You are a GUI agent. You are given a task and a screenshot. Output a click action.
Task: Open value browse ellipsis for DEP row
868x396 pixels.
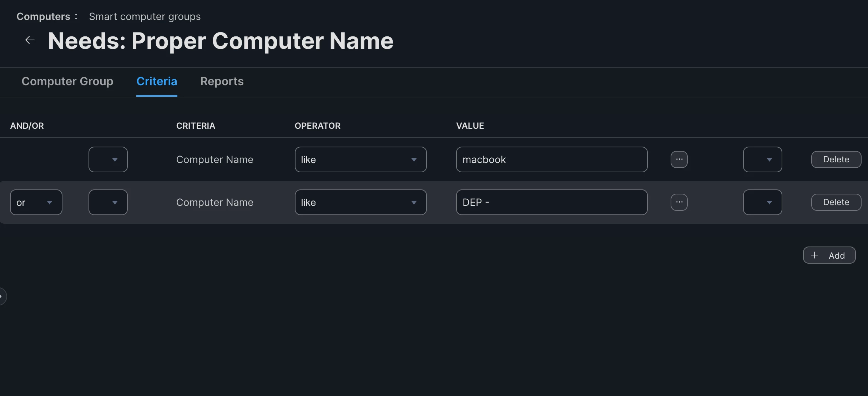pos(679,202)
